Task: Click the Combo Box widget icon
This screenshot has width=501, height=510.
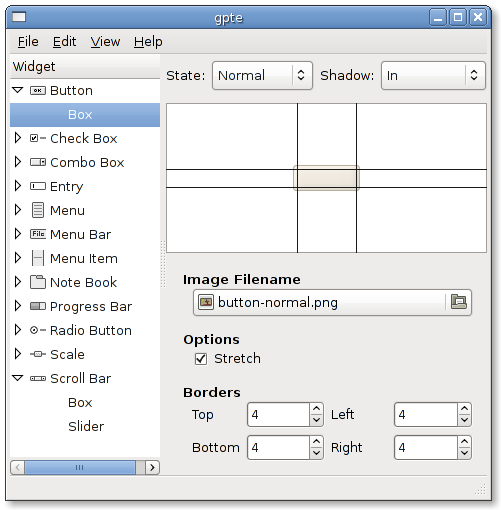Action: click(x=38, y=162)
